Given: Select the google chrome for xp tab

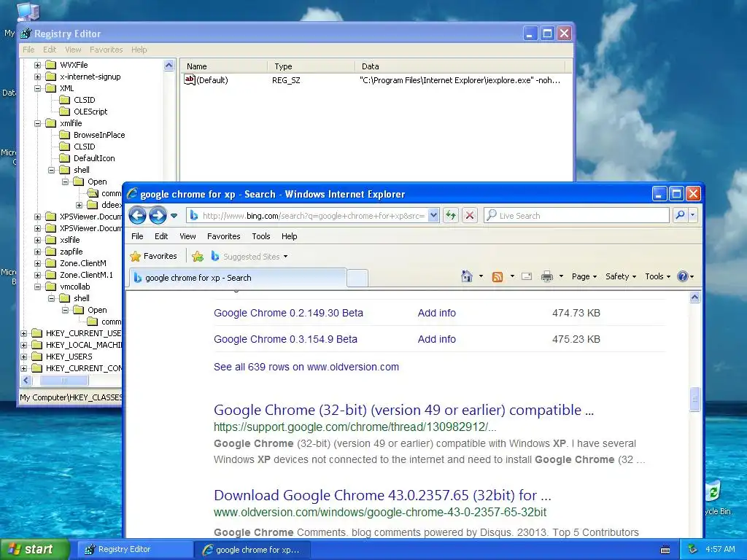Looking at the screenshot, I should pos(237,278).
